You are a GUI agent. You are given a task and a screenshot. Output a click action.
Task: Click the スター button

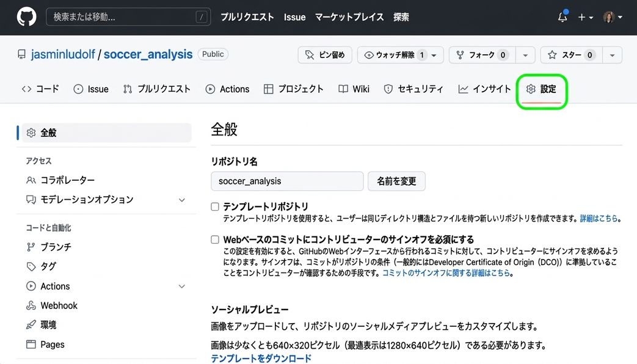[572, 55]
